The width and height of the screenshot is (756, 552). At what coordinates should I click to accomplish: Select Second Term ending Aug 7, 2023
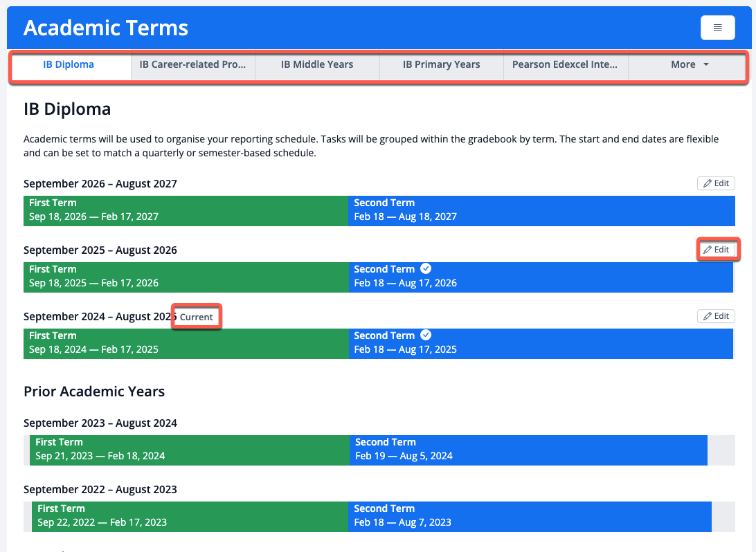coord(530,516)
